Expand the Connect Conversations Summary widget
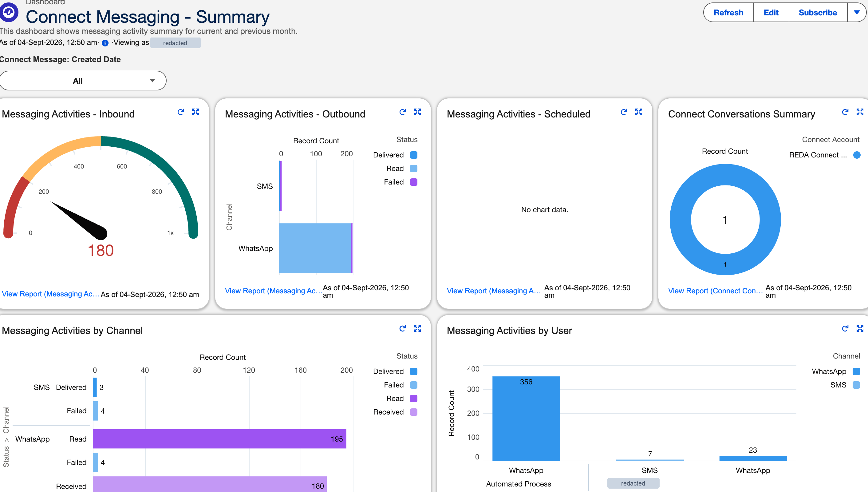The width and height of the screenshot is (868, 492). (x=860, y=112)
